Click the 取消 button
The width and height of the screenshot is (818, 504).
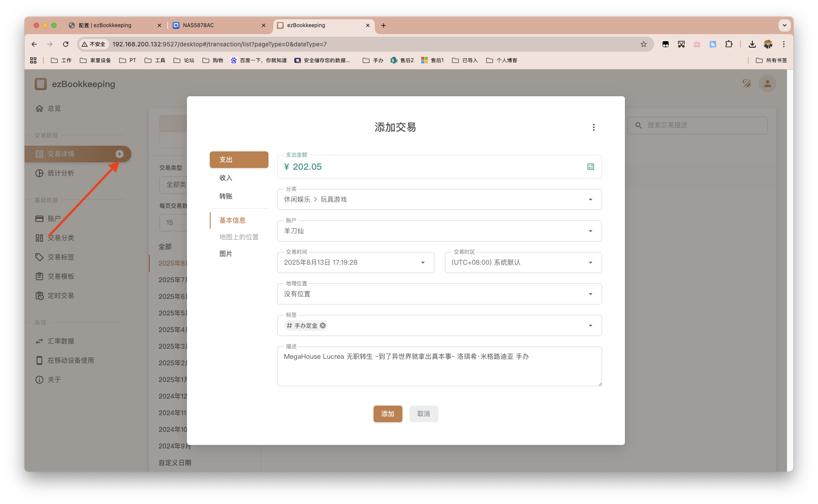[423, 414]
